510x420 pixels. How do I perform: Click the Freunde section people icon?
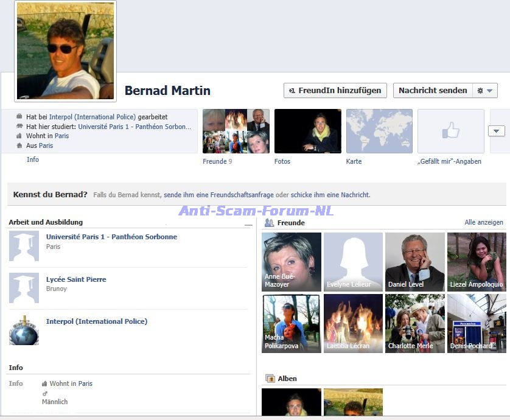(x=269, y=223)
